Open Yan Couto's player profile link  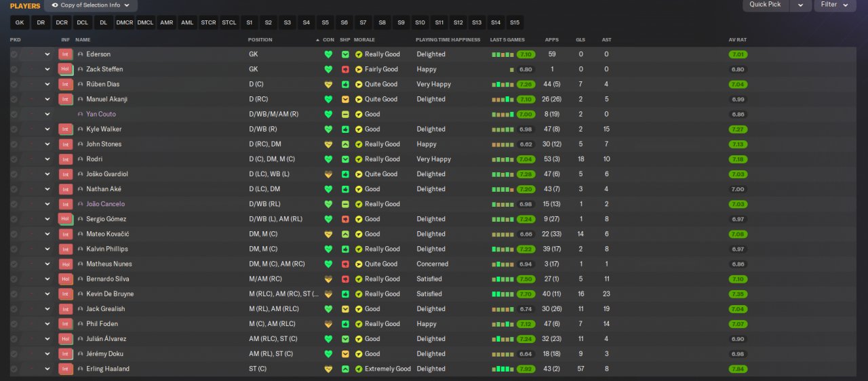(x=101, y=114)
